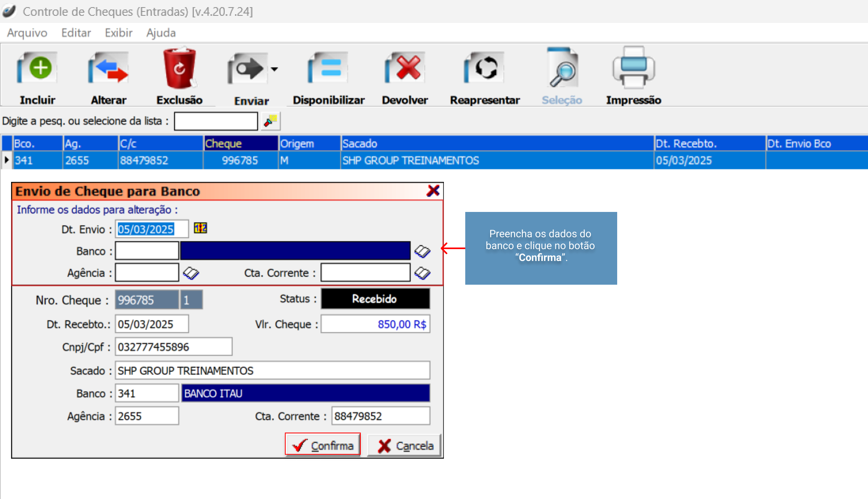Open the Cta. Corrente lookup book icon
This screenshot has height=499, width=868.
pos(422,273)
